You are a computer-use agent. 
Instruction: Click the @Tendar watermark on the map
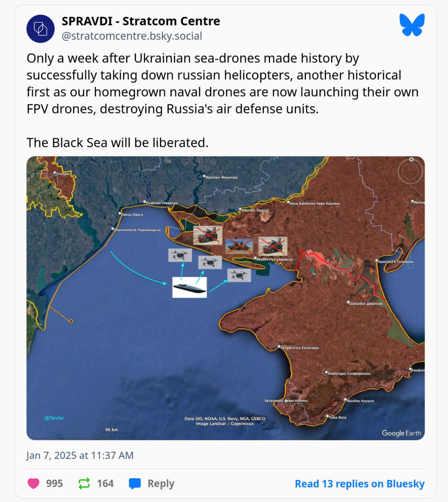[x=54, y=418]
